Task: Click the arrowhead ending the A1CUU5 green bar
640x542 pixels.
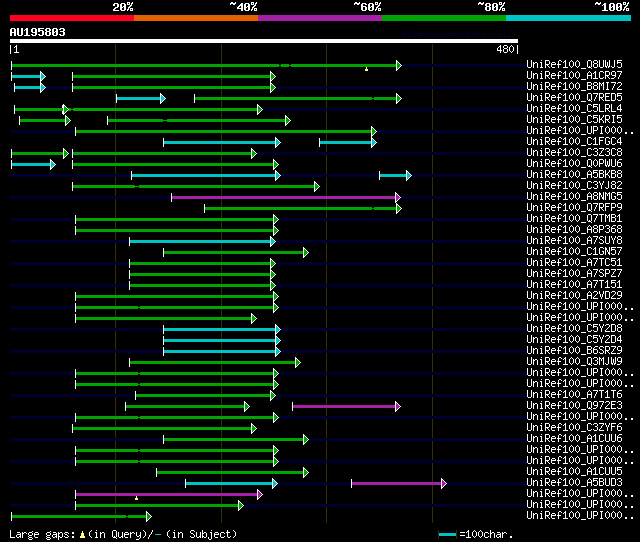Action: (x=306, y=473)
